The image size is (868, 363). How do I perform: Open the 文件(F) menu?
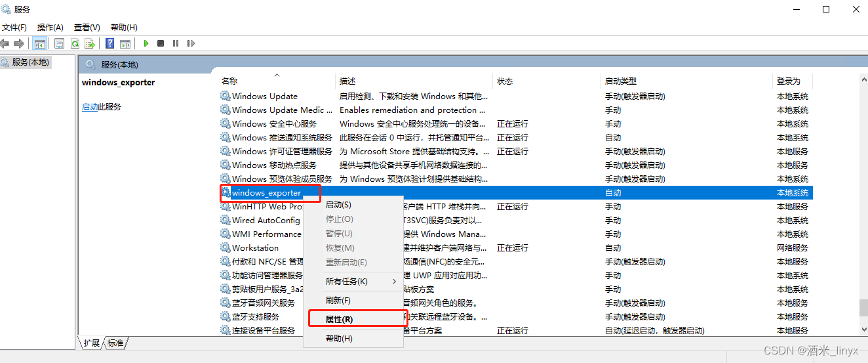pos(14,27)
